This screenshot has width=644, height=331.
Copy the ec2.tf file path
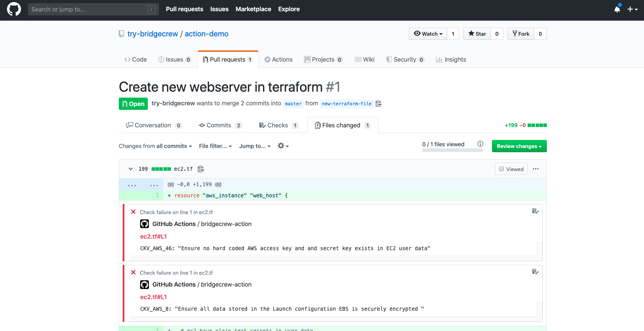(201, 169)
